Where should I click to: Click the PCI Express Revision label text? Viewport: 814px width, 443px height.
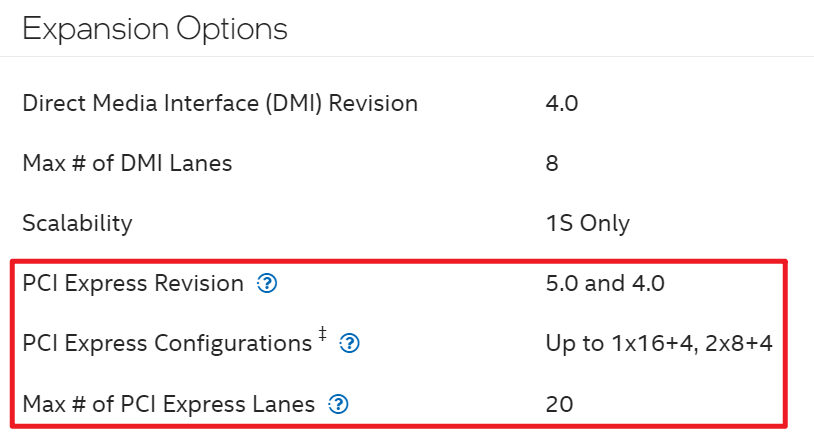click(x=133, y=283)
